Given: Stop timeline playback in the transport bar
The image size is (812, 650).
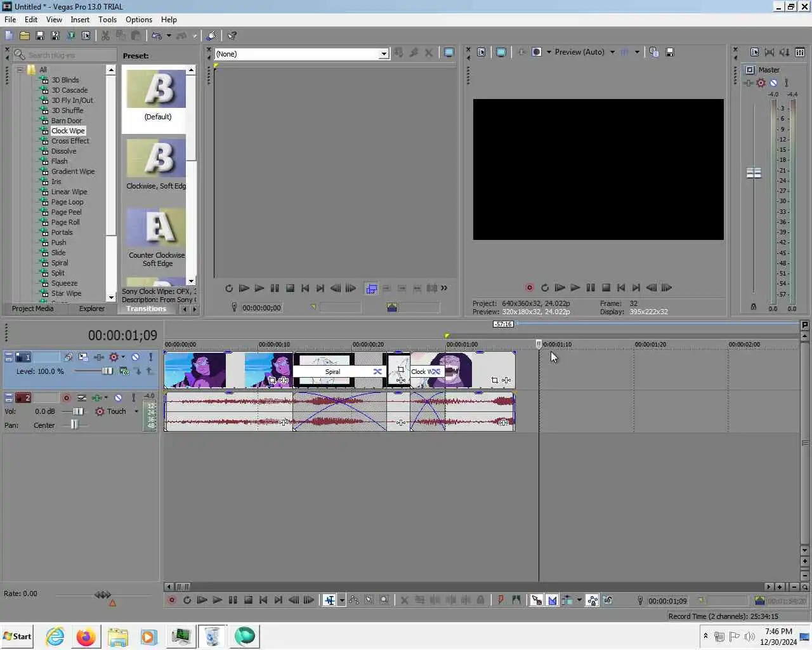Looking at the screenshot, I should coord(248,600).
